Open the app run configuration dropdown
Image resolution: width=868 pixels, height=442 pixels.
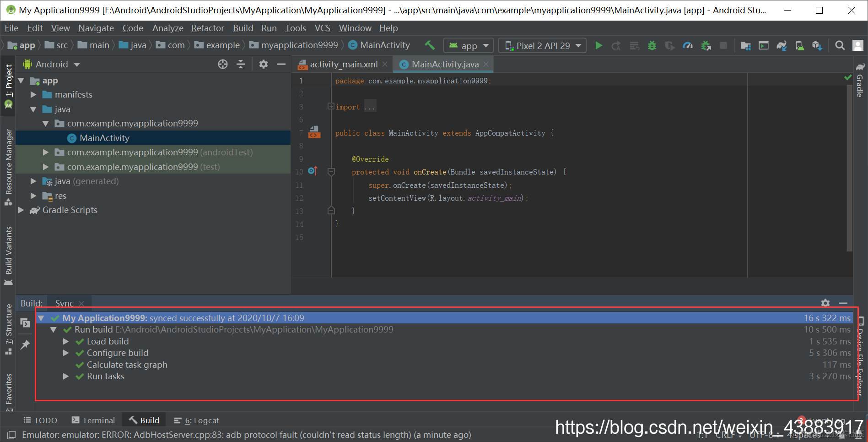click(x=469, y=45)
